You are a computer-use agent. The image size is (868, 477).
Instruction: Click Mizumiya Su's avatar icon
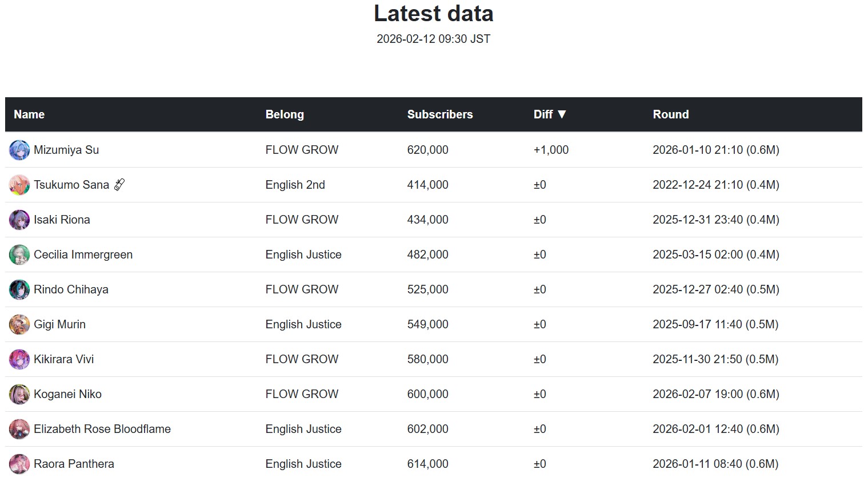(19, 150)
